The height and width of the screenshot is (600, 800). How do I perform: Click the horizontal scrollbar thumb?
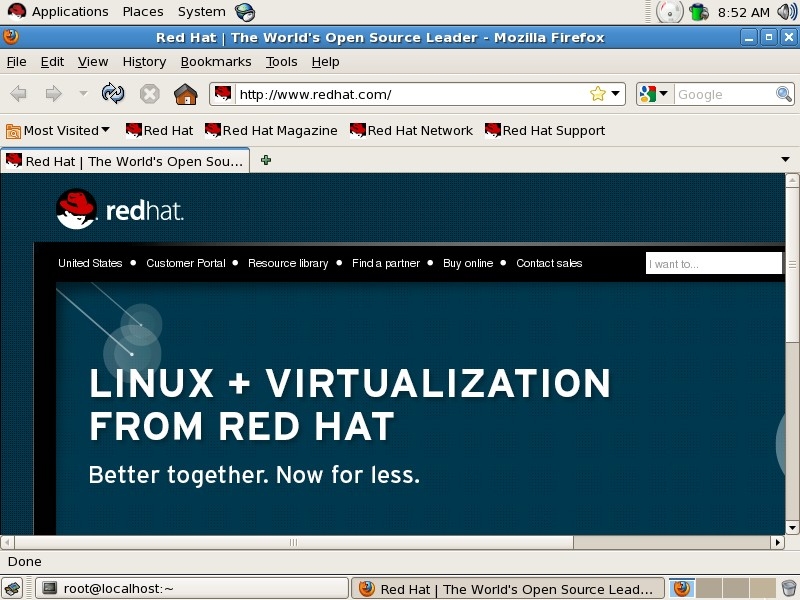(293, 542)
